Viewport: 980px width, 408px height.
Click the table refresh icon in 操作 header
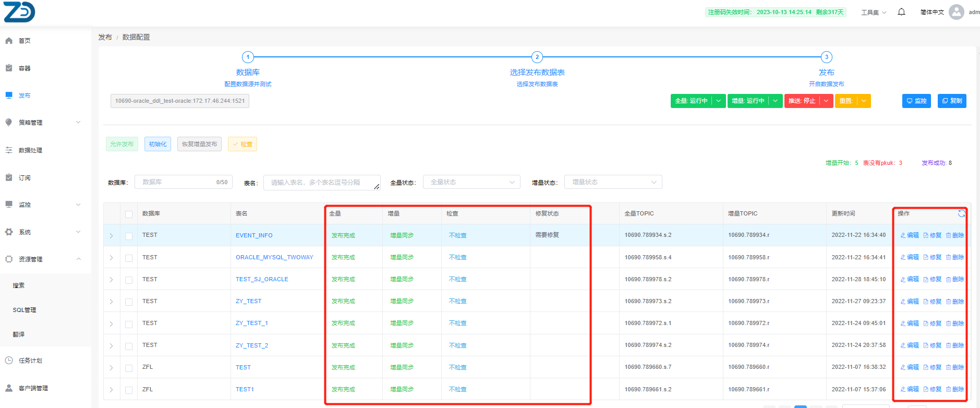coord(961,213)
